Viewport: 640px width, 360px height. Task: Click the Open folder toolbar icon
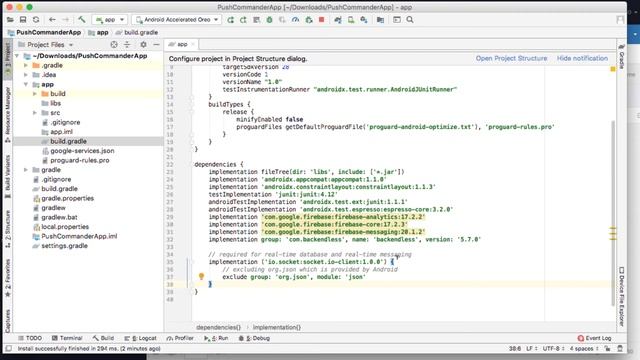10,20
